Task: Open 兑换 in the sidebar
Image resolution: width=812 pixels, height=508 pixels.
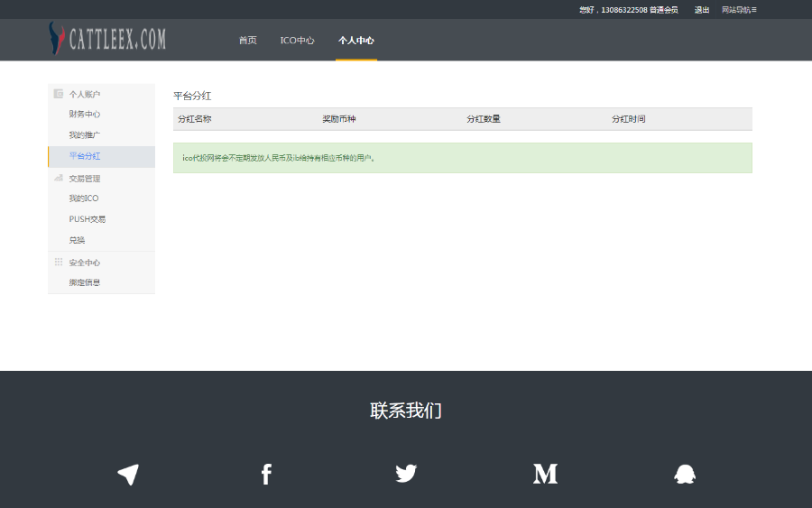Action: [77, 240]
